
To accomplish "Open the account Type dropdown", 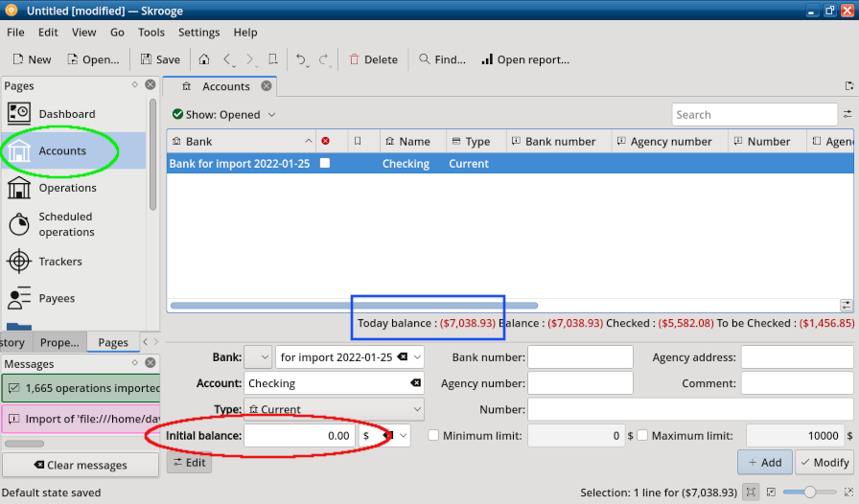I will pyautogui.click(x=335, y=409).
